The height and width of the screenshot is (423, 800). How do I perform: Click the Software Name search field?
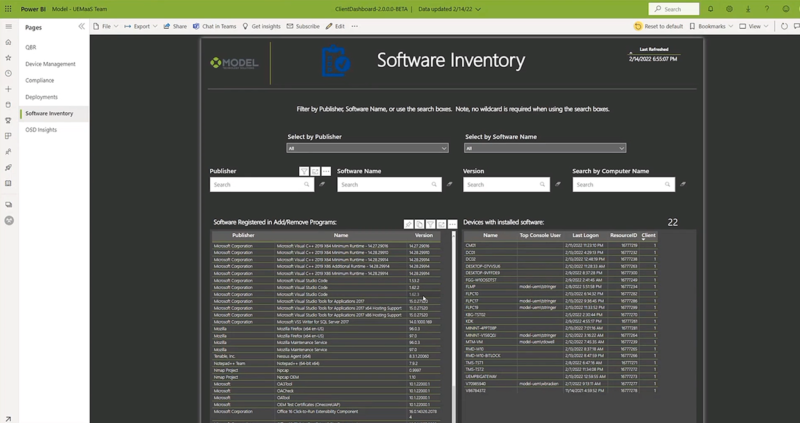tap(389, 184)
